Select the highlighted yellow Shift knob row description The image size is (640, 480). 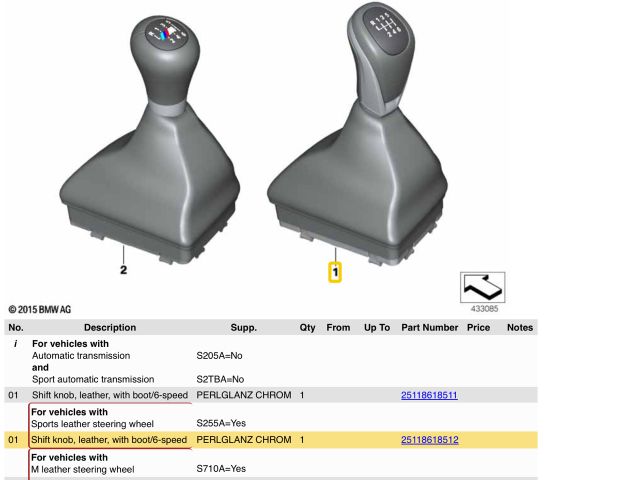pyautogui.click(x=109, y=440)
